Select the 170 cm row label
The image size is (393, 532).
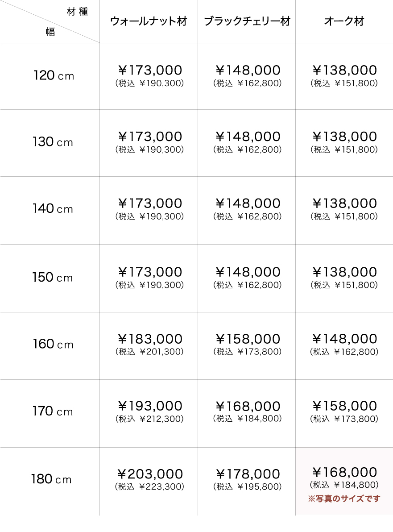click(x=53, y=411)
